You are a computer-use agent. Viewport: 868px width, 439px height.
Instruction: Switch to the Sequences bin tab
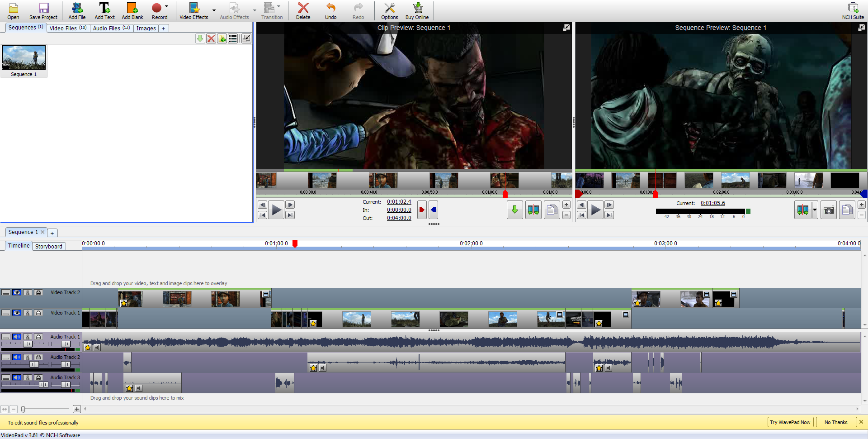pyautogui.click(x=26, y=28)
